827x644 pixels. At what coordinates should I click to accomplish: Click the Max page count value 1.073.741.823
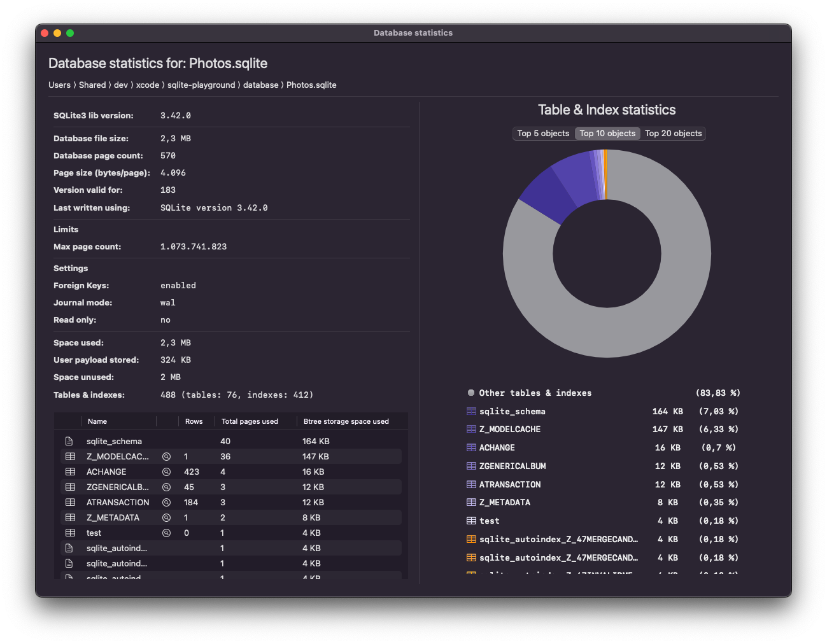pos(194,246)
